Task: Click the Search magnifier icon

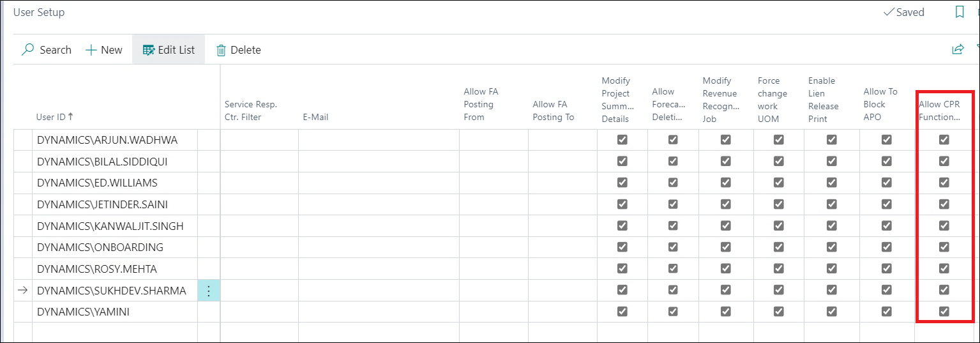Action: click(28, 50)
